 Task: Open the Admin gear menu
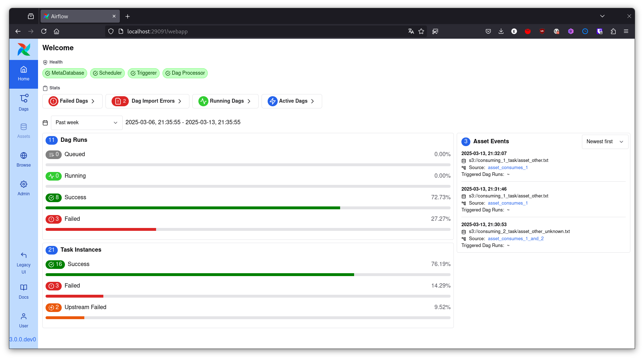coord(24,188)
